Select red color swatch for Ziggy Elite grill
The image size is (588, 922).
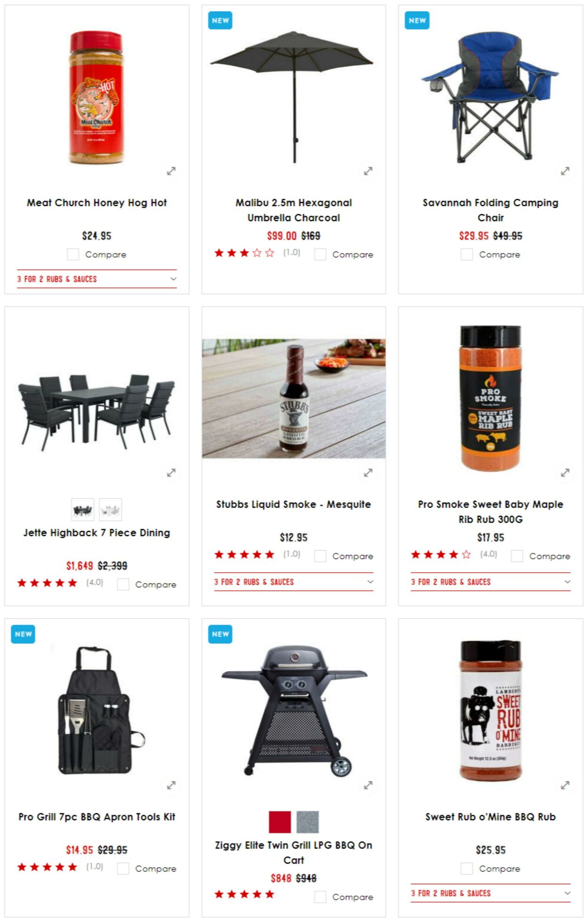pos(280,822)
